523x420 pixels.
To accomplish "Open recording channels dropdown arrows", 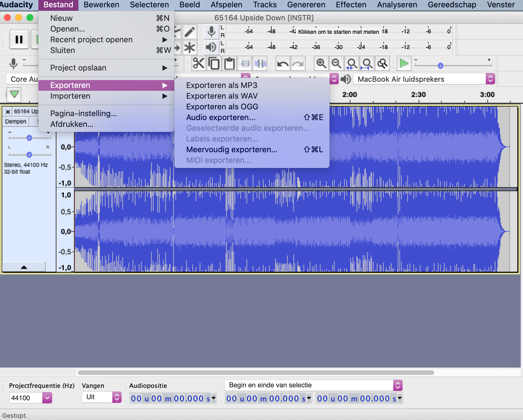I will tap(334, 79).
